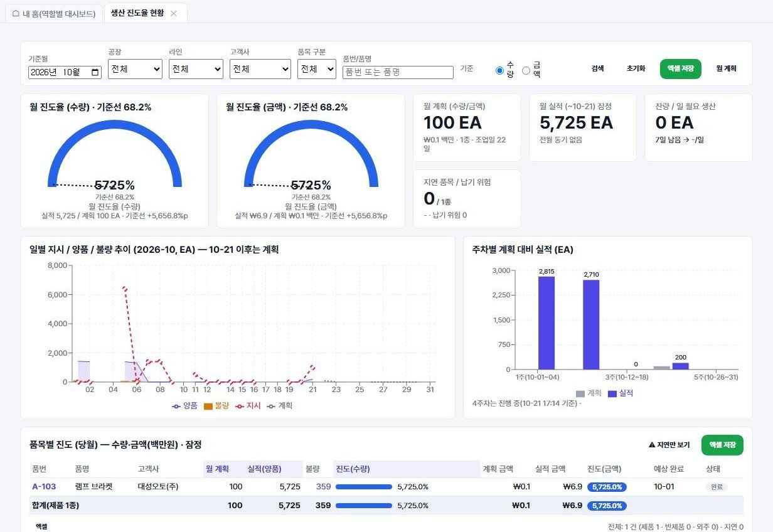Click the 2,815 weekly bar
Image resolution: width=773 pixels, height=532 pixels.
tap(546, 322)
